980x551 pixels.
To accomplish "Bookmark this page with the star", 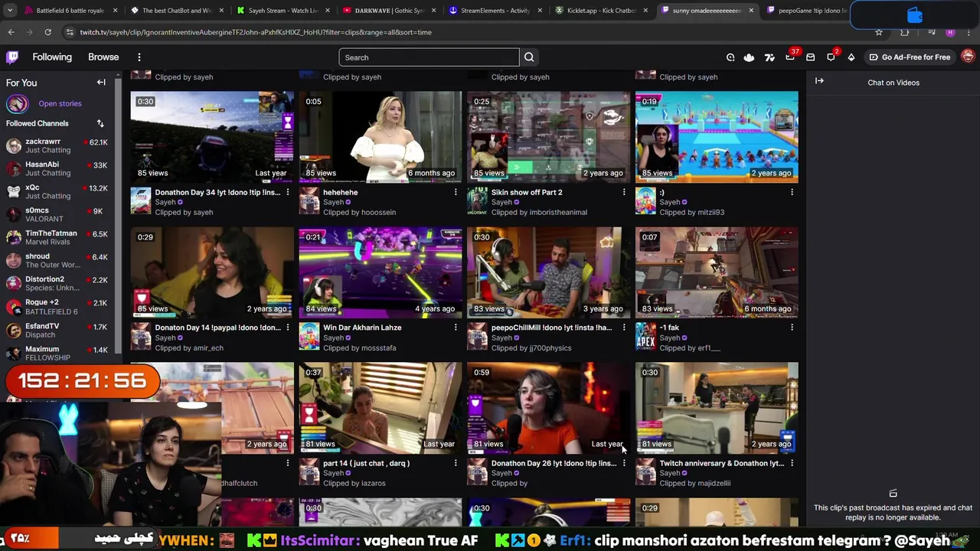I will pos(879,32).
